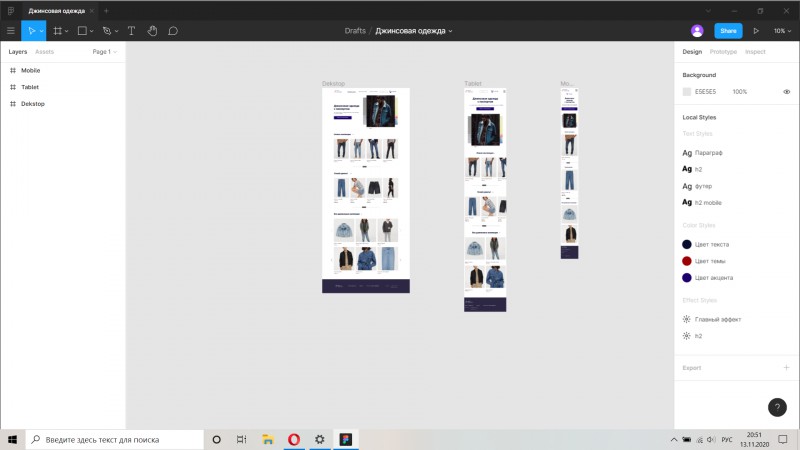800x450 pixels.
Task: Switch to the Inspect tab
Action: tap(755, 52)
